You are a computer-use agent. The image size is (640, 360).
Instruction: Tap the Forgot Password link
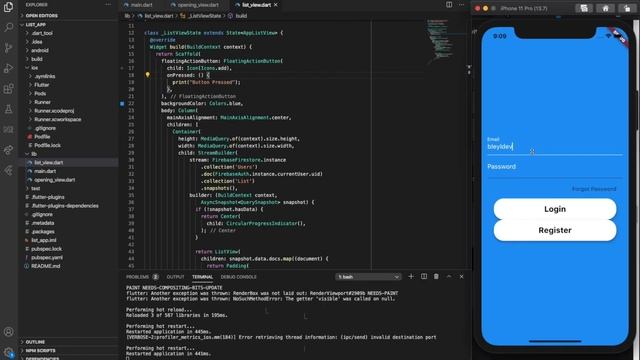(594, 189)
